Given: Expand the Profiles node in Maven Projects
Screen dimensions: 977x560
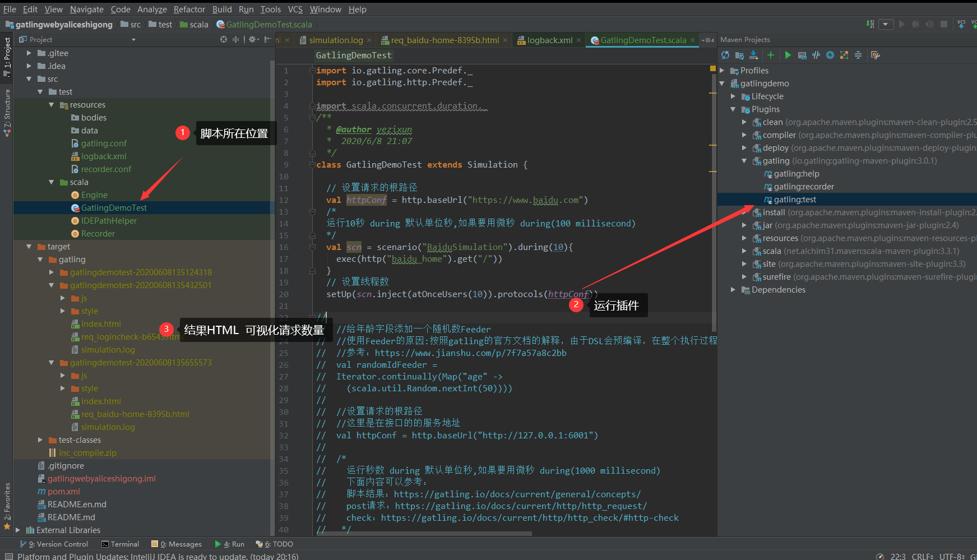Looking at the screenshot, I should tap(723, 71).
